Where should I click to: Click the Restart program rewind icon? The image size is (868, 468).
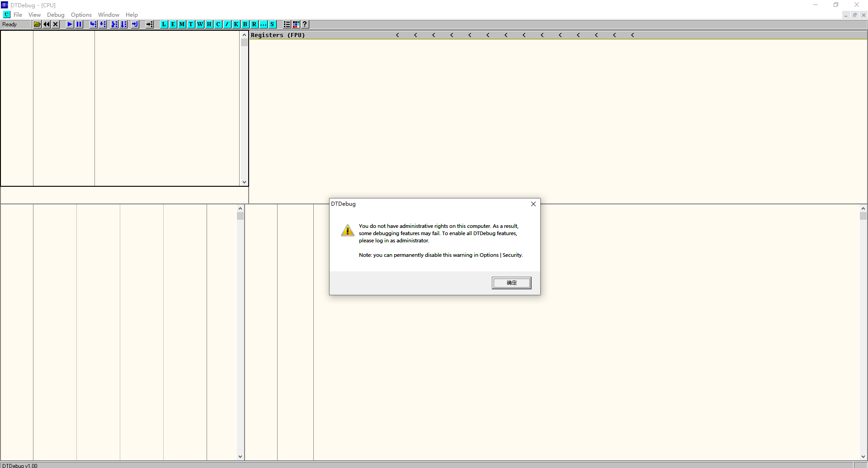point(47,24)
